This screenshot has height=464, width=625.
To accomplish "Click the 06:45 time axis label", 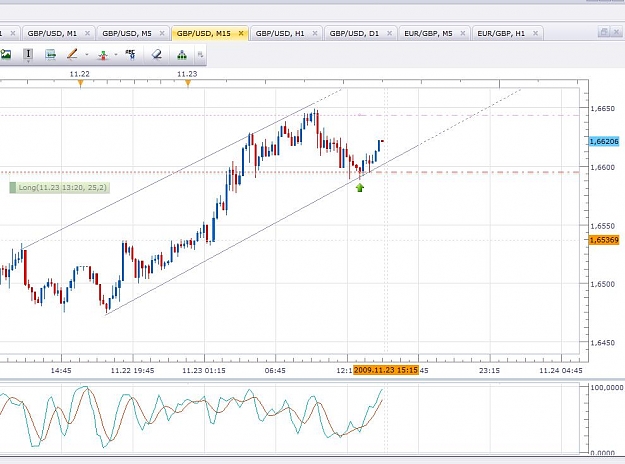I will pyautogui.click(x=275, y=371).
